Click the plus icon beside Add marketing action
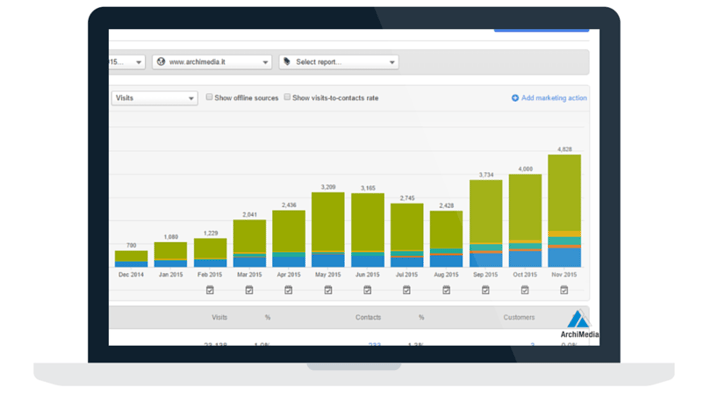 point(515,98)
